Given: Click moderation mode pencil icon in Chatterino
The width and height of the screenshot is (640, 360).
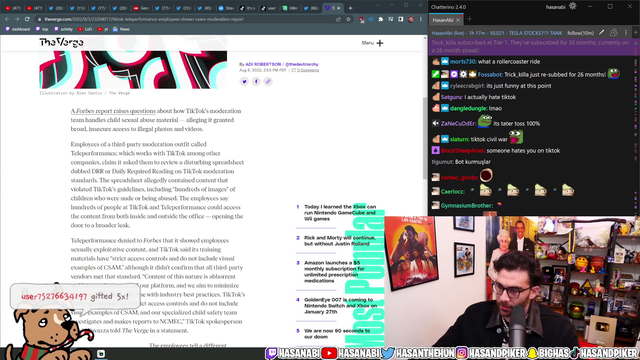Looking at the screenshot, I should [602, 33].
